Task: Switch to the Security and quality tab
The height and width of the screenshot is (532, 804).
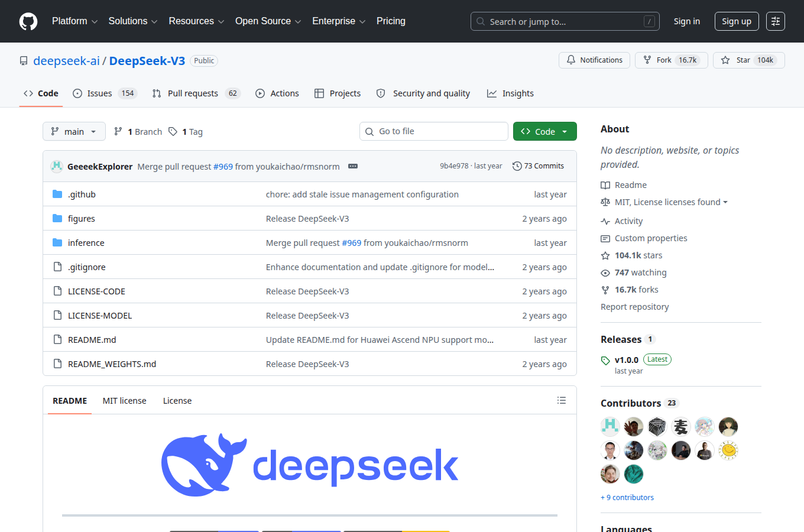Action: (x=423, y=93)
